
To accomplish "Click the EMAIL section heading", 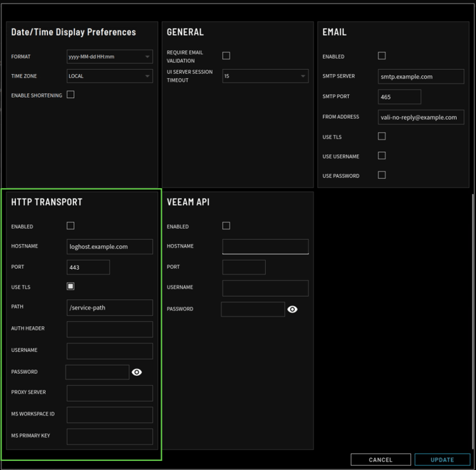I will pyautogui.click(x=334, y=32).
